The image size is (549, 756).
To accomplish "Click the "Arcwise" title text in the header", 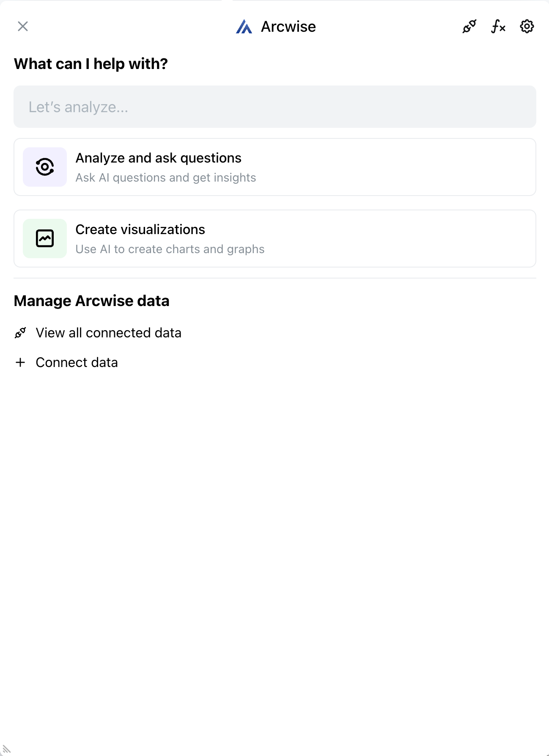I will [x=288, y=27].
